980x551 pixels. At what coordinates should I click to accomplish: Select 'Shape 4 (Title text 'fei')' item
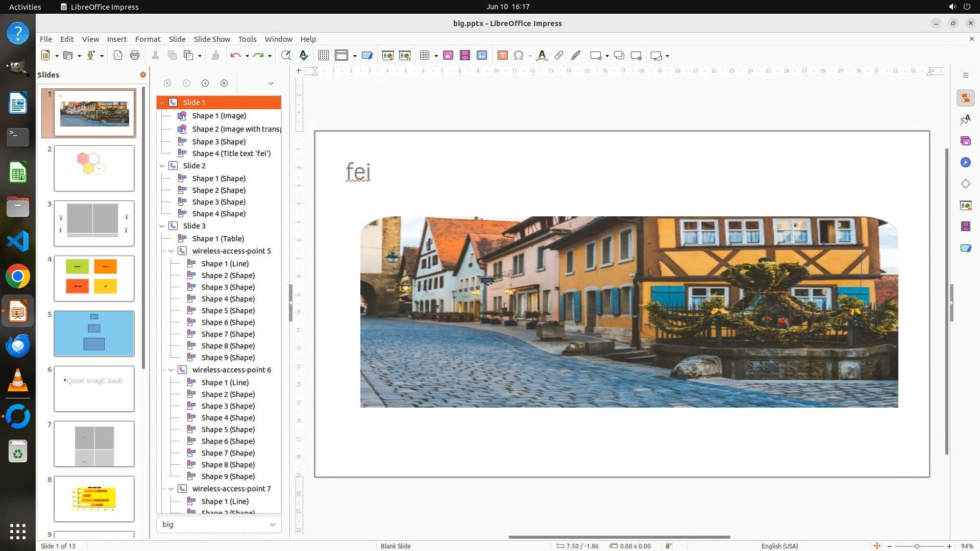pos(231,154)
